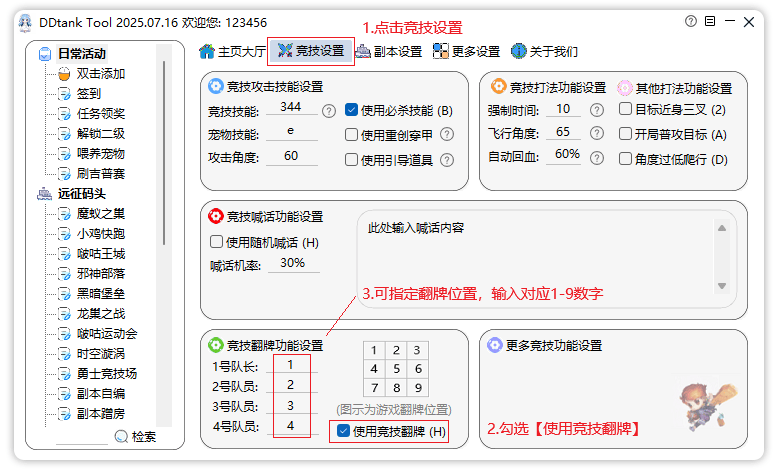777x473 pixels.
Task: Click the 双击添加 bowl icon
Action: pyautogui.click(x=64, y=74)
